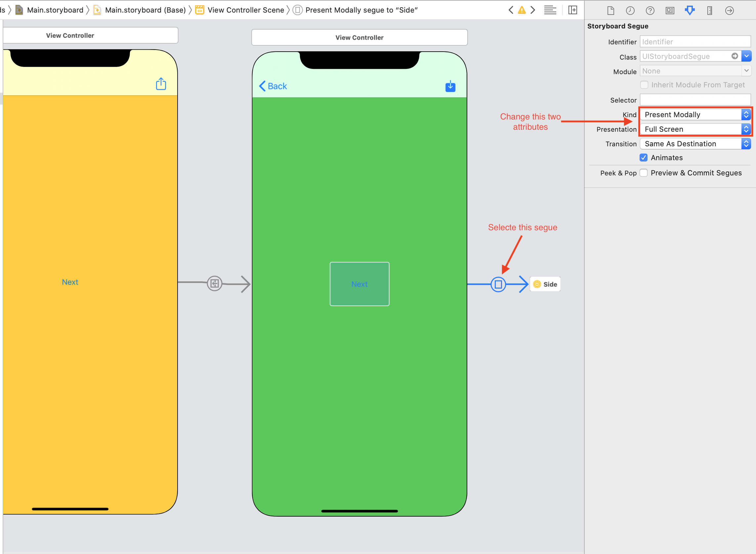Click the forward navigation arrow in breadcrumb

(532, 9)
